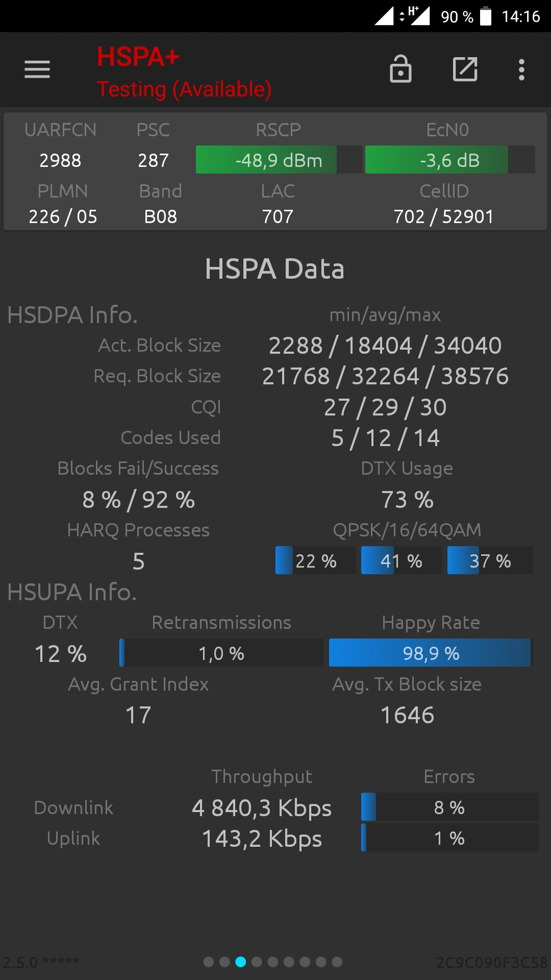Tap the active third page dot
551x980 pixels.
(240, 962)
